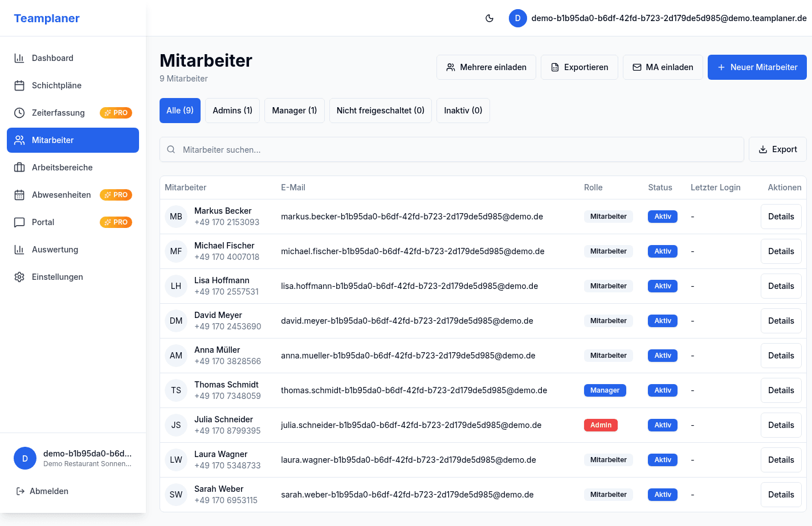
Task: Click the Mehrere einladen button
Action: point(486,67)
